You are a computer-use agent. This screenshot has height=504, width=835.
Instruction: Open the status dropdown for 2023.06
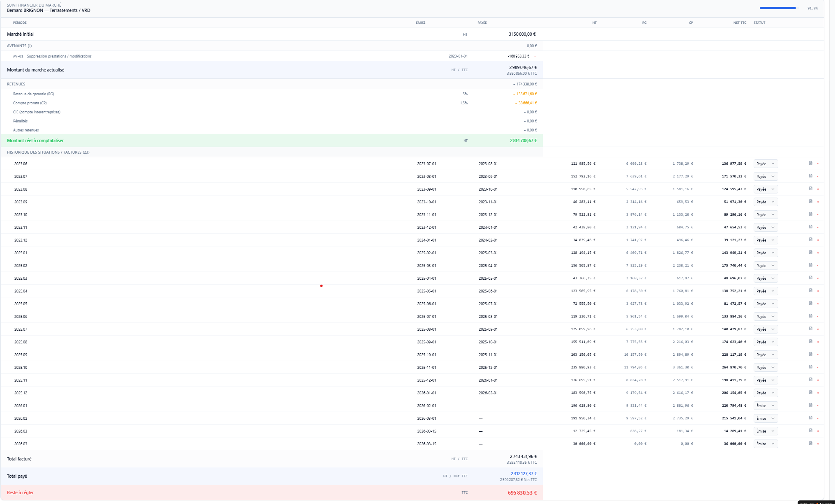[766, 163]
